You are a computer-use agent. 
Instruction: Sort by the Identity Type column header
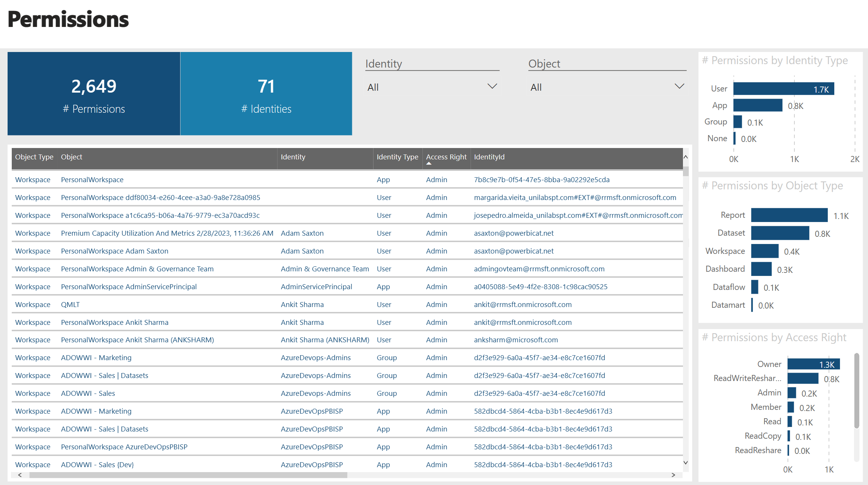(x=397, y=157)
